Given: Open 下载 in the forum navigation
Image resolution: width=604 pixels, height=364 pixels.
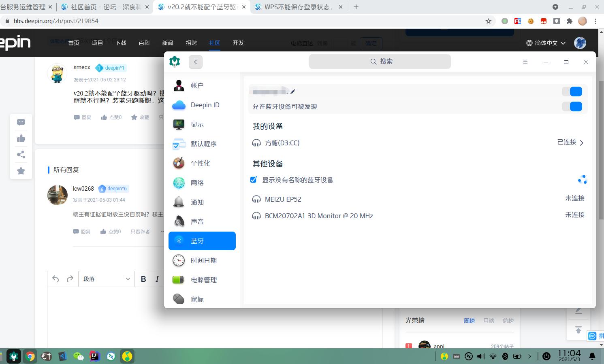Looking at the screenshot, I should click(x=121, y=43).
